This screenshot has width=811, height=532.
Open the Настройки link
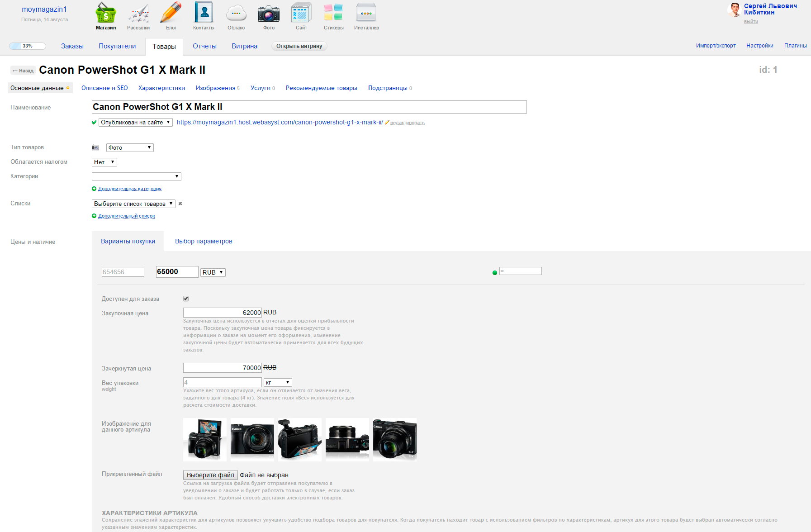[x=760, y=46]
